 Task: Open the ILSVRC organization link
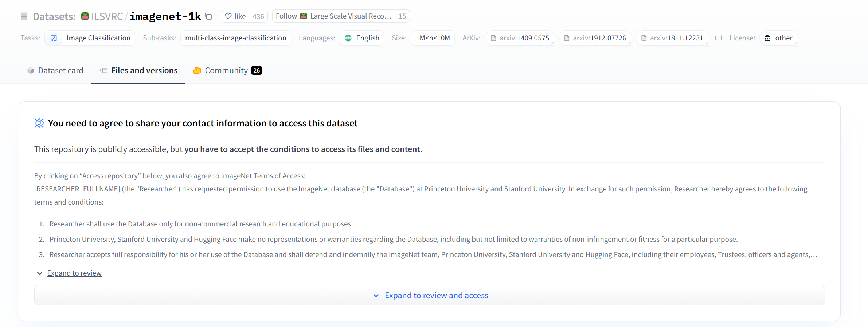107,16
